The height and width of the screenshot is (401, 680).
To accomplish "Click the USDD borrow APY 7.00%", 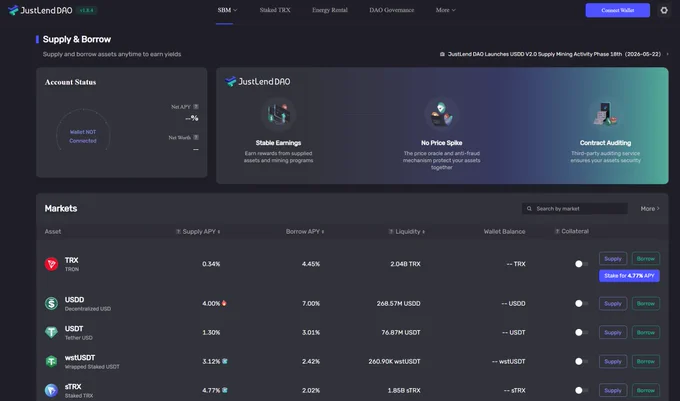I will [311, 303].
